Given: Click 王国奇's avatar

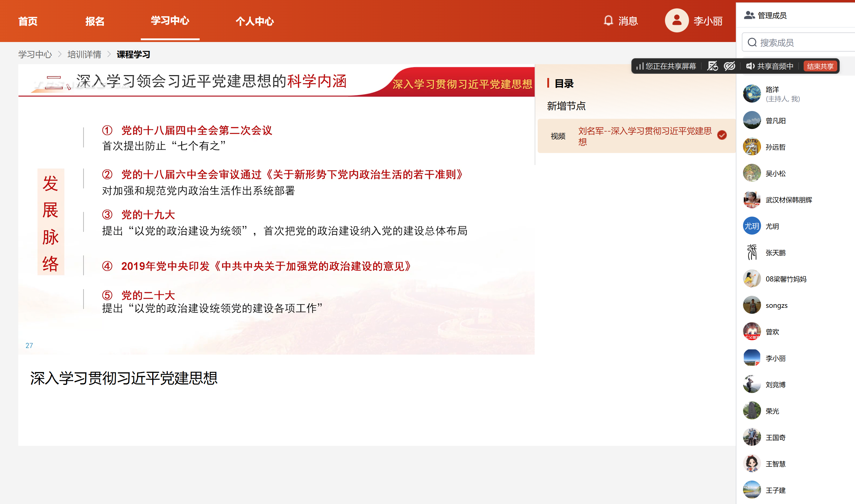Looking at the screenshot, I should pyautogui.click(x=752, y=437).
